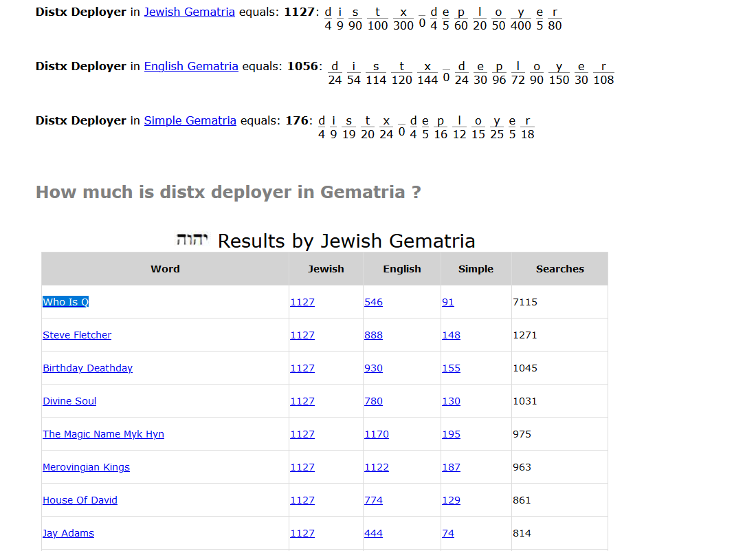Click Simple value 195 link
Image resolution: width=756 pixels, height=551 pixels.
tap(452, 434)
